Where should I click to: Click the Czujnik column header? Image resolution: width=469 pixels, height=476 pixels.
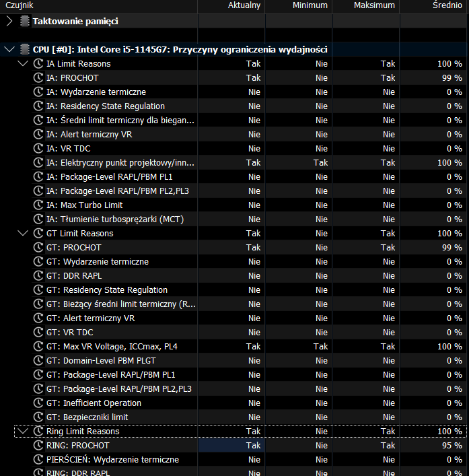coord(20,5)
